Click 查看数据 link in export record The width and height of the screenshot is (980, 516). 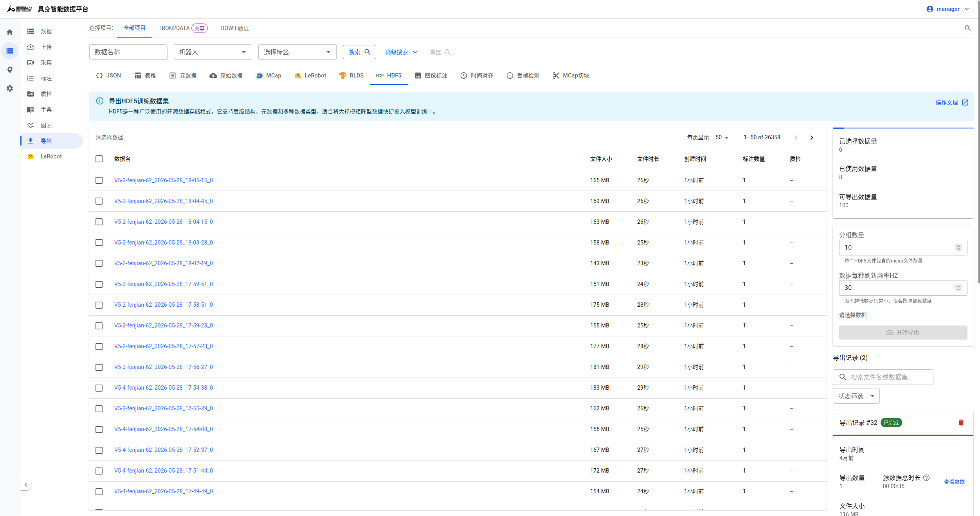954,482
